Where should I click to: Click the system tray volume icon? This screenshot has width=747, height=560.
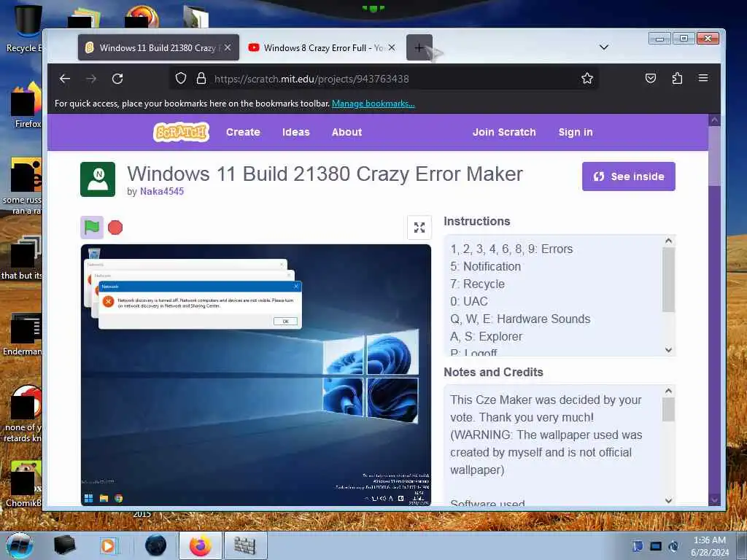tap(673, 546)
